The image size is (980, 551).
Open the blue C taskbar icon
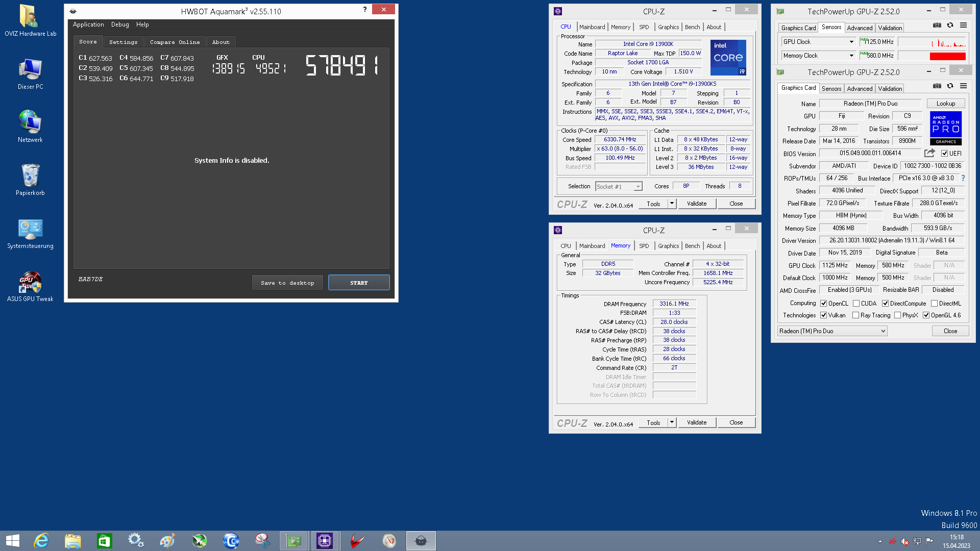pos(231,541)
